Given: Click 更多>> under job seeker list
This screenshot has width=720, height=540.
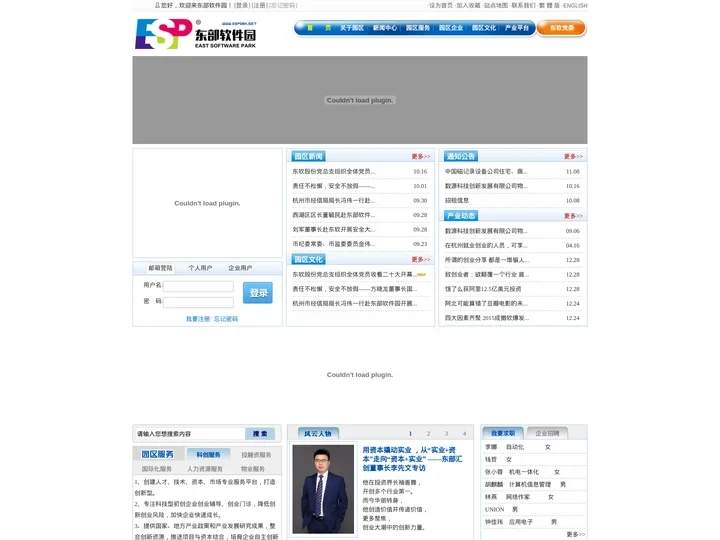Looking at the screenshot, I should (x=576, y=534).
